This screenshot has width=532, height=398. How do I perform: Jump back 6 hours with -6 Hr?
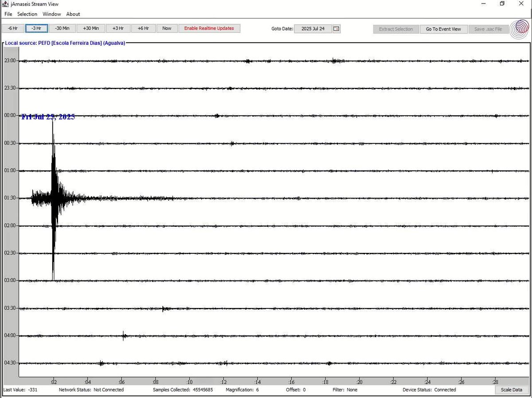click(12, 28)
